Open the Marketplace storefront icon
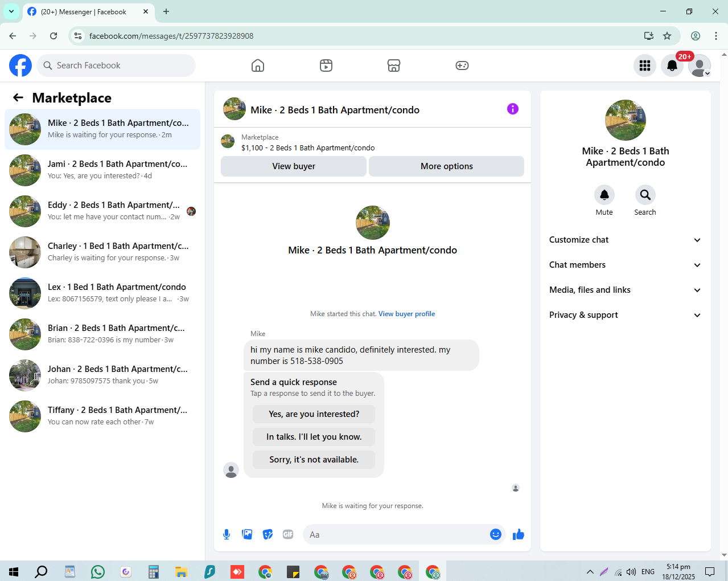This screenshot has width=728, height=581. pos(394,66)
